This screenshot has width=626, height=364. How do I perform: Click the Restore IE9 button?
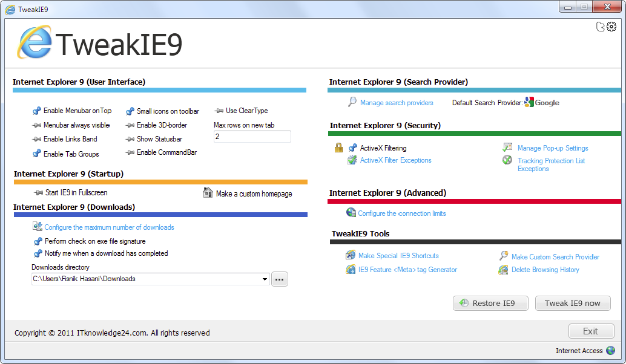tap(490, 303)
